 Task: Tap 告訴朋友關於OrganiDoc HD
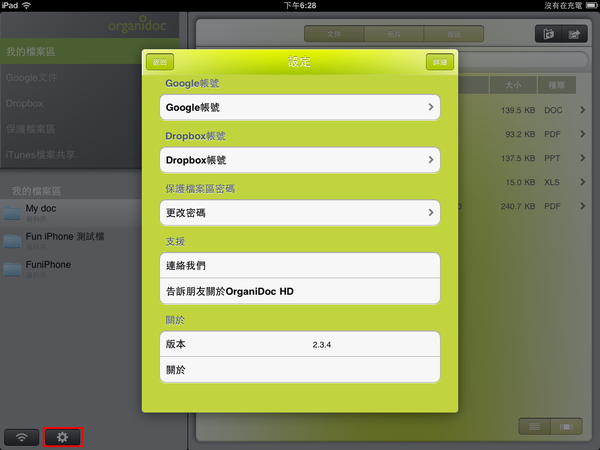(x=300, y=292)
